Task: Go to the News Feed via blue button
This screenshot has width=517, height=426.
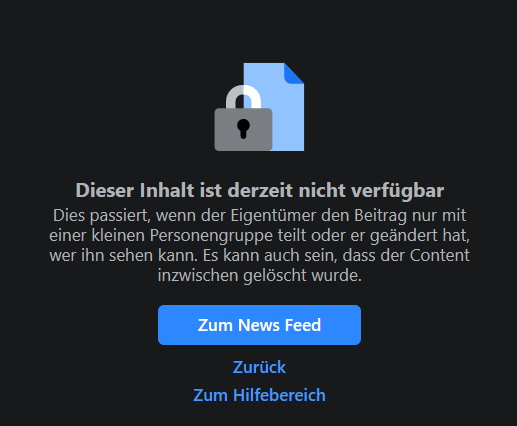Action: (259, 325)
